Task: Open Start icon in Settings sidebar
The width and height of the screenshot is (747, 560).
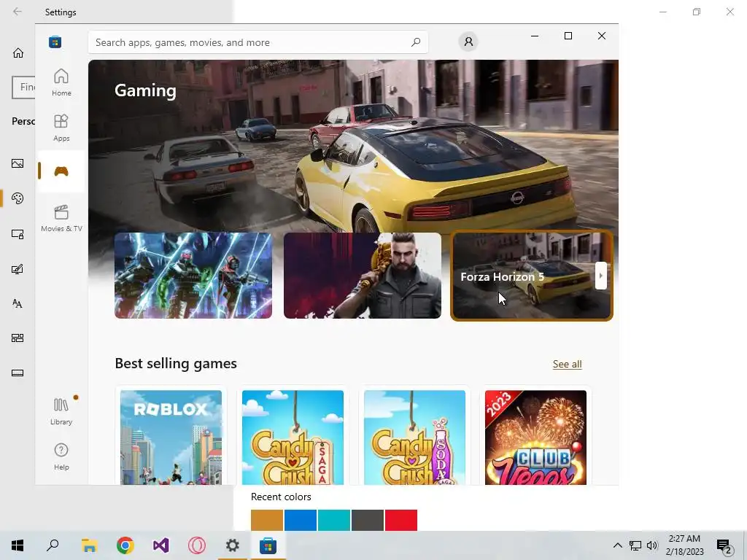Action: click(18, 338)
